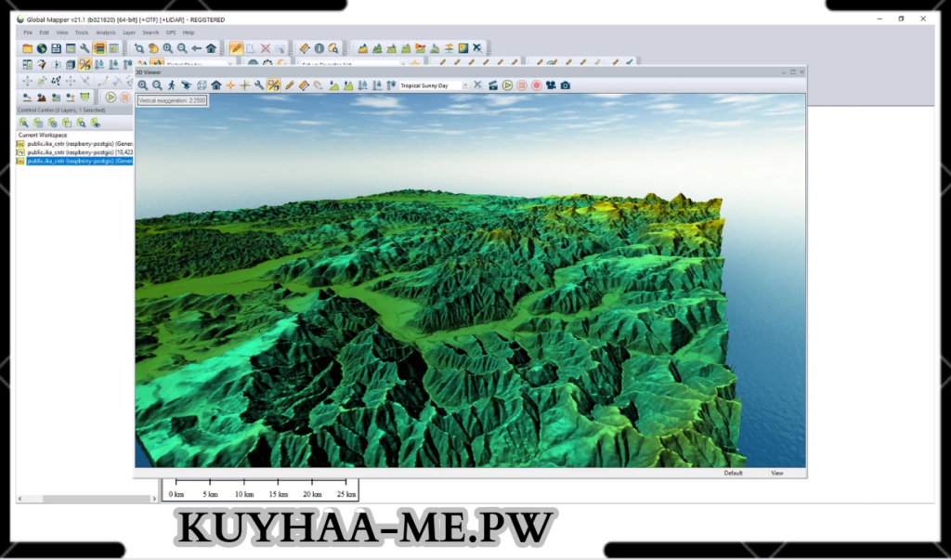The image size is (951, 560).
Task: Click the Home full view icon in main toolbar
Action: tap(211, 48)
